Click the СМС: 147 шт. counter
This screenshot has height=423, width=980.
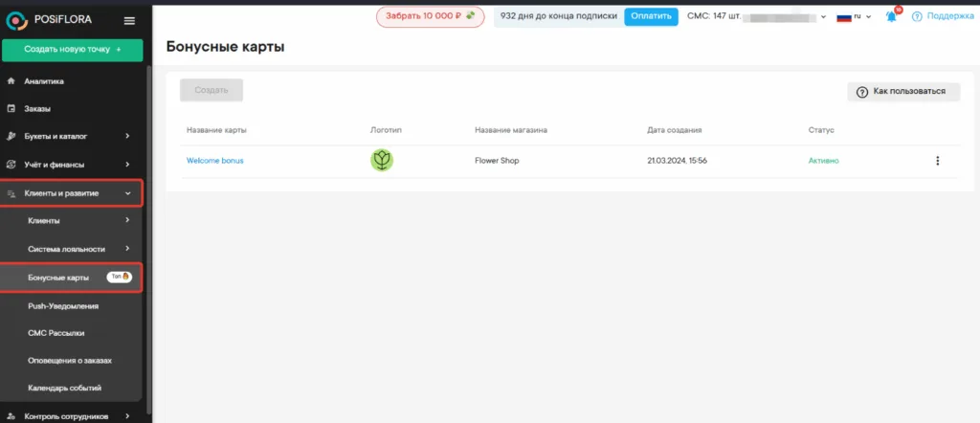click(714, 16)
